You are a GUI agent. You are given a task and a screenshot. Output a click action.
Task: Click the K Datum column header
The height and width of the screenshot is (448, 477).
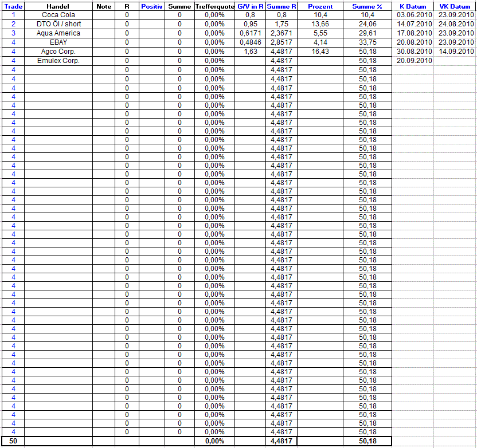click(x=413, y=6)
